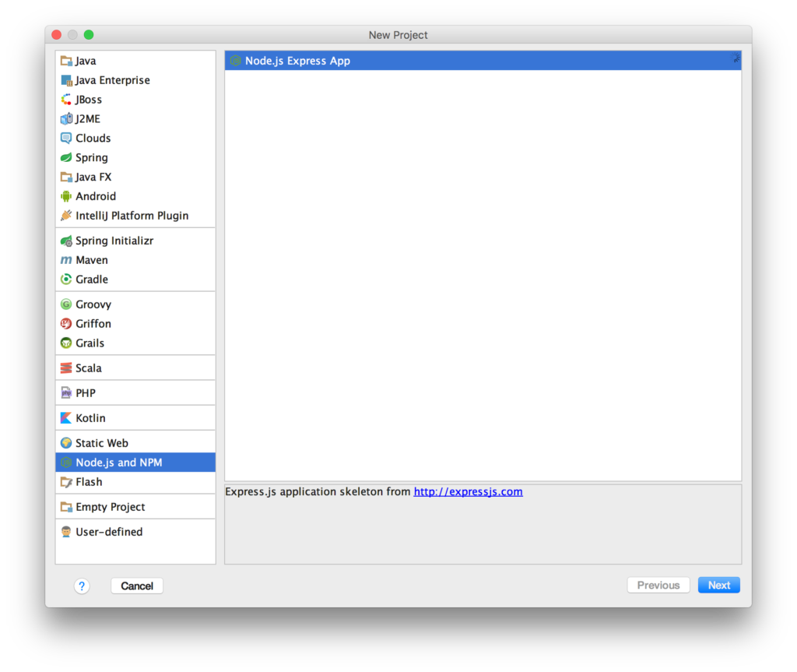Viewport: 797px width, 672px height.
Task: Choose Clouds from the project list
Action: (x=135, y=139)
